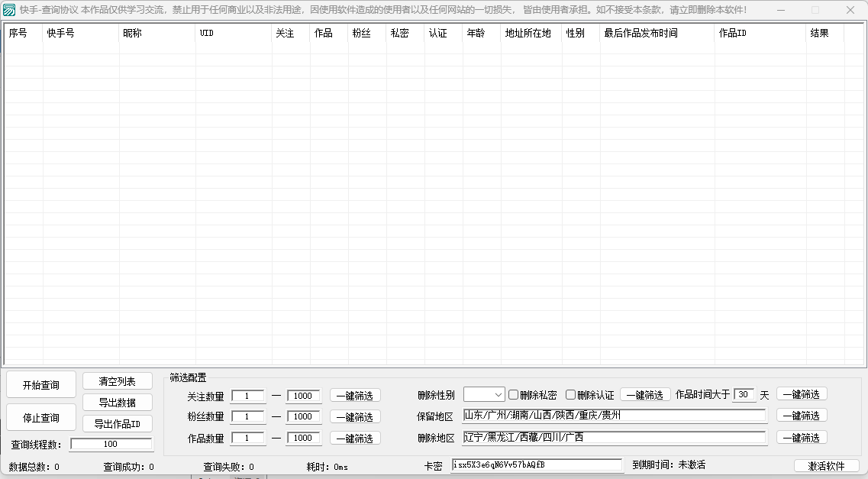
Task: Enable the 删除私密 checkbox
Action: click(x=514, y=395)
